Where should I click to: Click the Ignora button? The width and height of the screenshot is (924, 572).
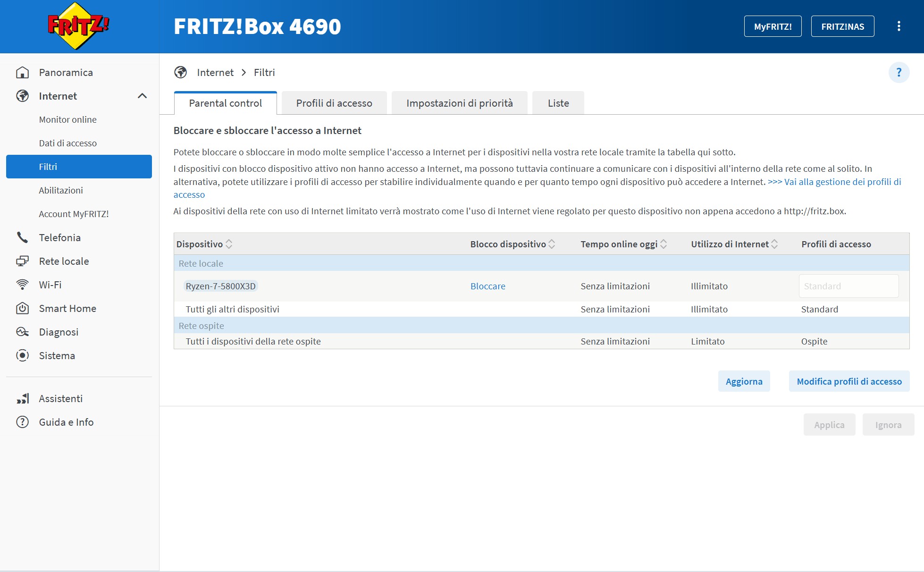tap(888, 425)
